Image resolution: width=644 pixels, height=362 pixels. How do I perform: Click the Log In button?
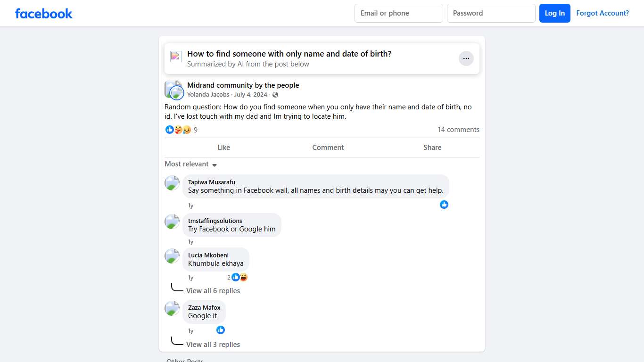coord(555,13)
